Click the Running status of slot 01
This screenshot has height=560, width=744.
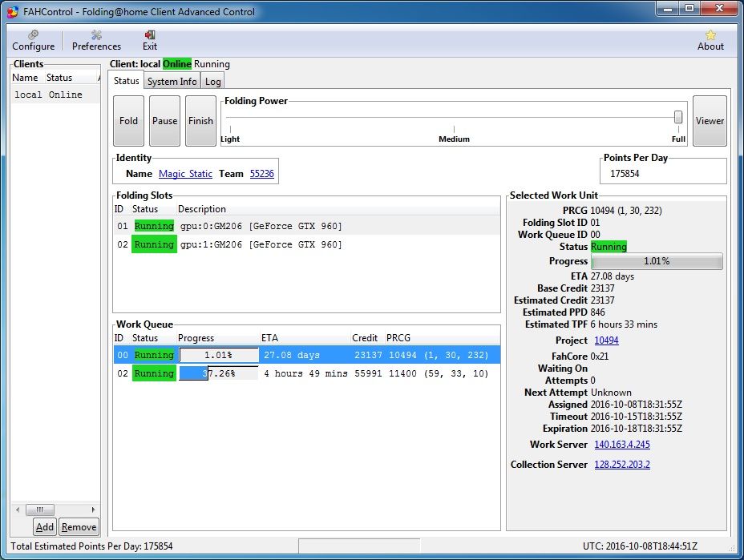coord(154,226)
